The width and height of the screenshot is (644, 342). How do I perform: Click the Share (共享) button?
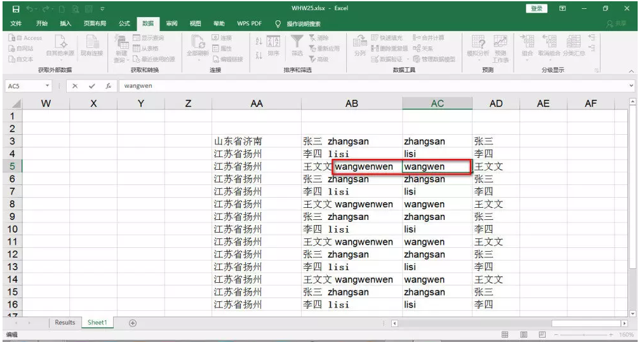[617, 24]
